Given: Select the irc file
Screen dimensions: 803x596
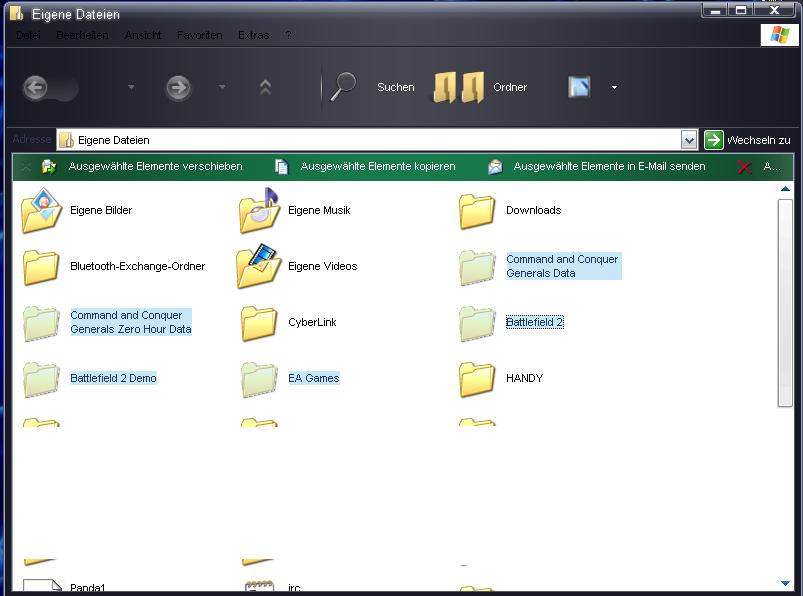Looking at the screenshot, I should tap(294, 588).
